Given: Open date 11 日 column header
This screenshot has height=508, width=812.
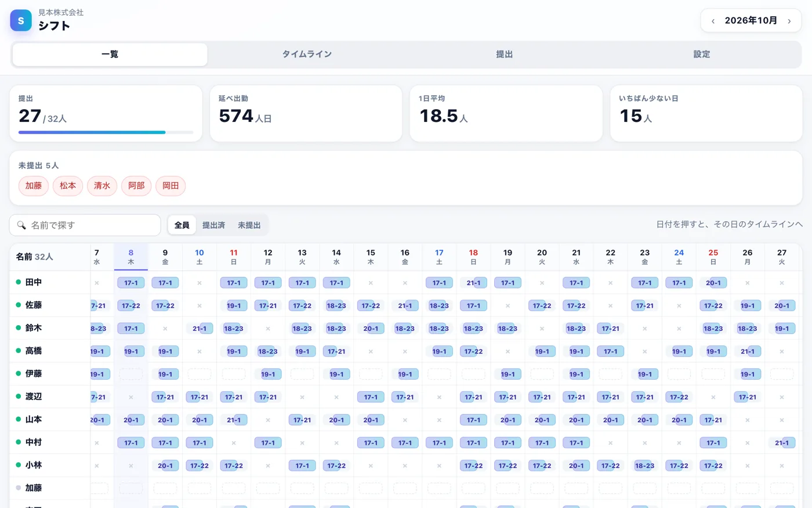Looking at the screenshot, I should click(234, 257).
